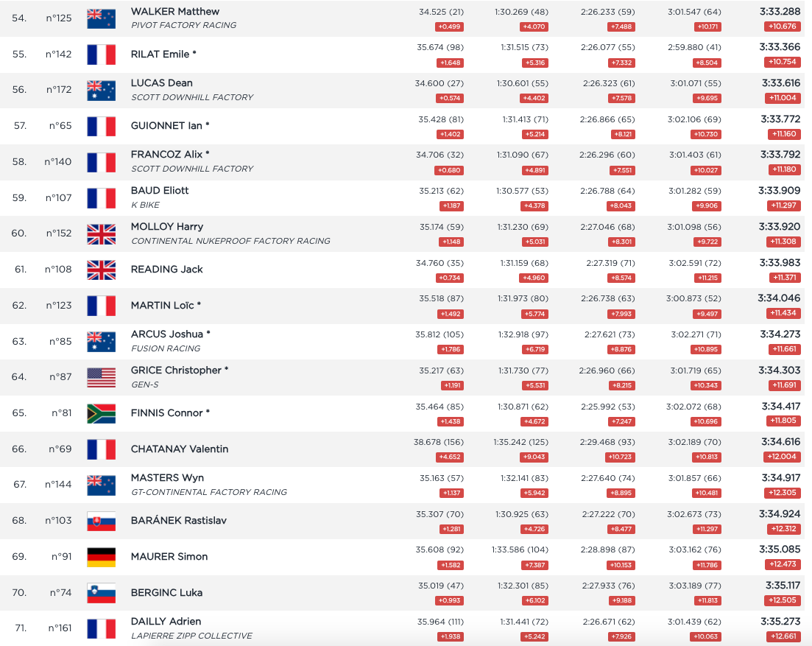Click the German flag beside MAURER Simon

pyautogui.click(x=101, y=557)
